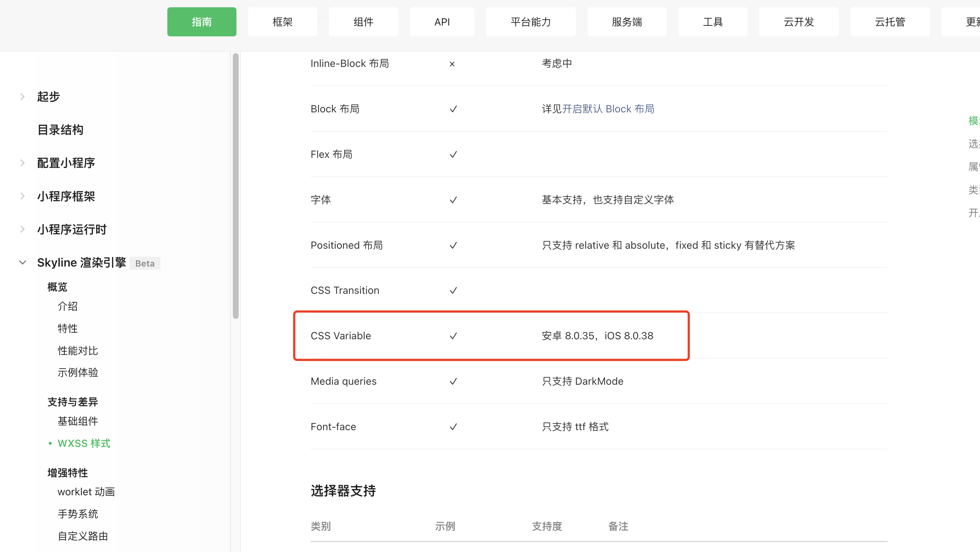Viewport: 980px width, 552px height.
Task: Click the Beta badge next to Skyline
Action: tap(144, 263)
